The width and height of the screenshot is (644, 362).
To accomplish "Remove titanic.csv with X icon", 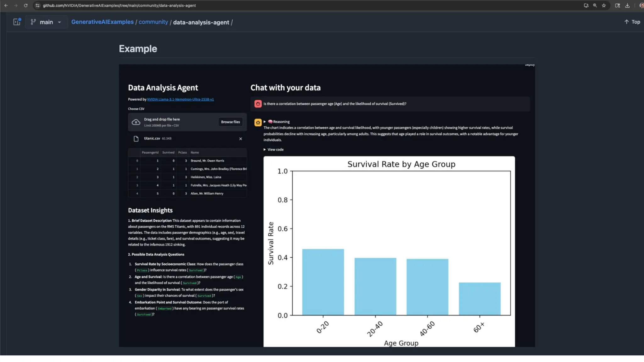I will [241, 139].
